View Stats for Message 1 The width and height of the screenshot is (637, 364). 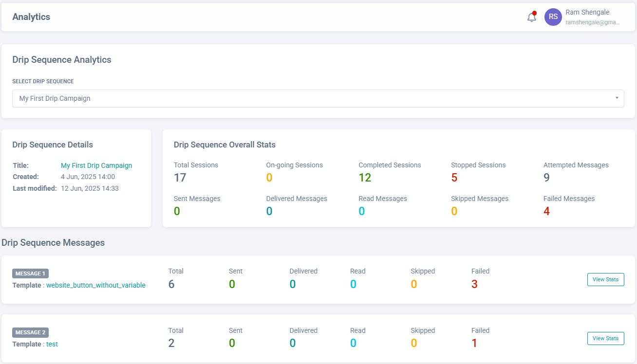coord(605,279)
